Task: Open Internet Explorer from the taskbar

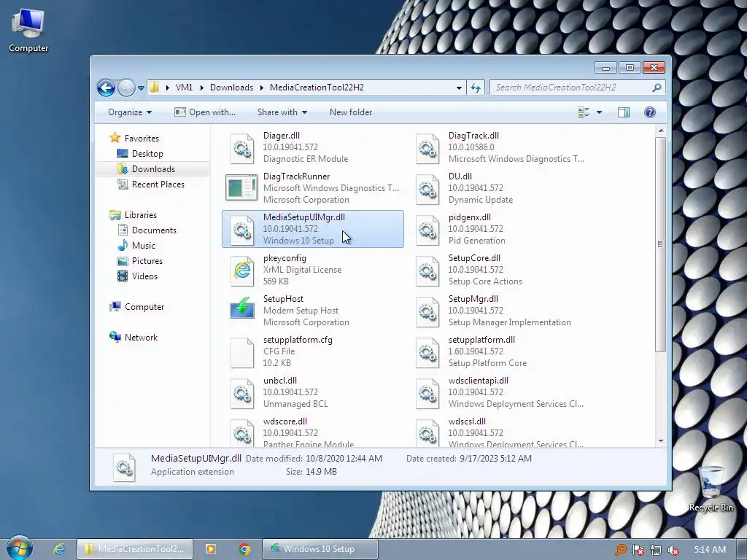Action: pos(58,549)
